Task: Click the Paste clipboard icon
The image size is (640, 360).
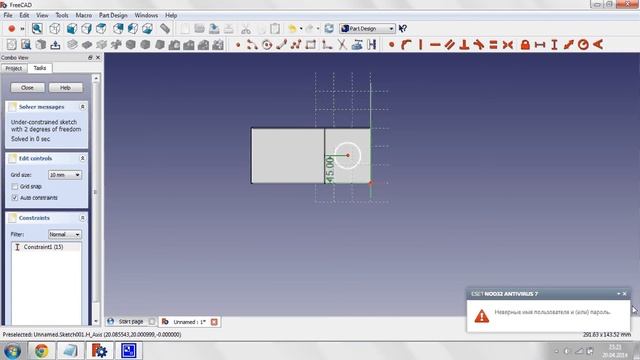Action: point(276,29)
